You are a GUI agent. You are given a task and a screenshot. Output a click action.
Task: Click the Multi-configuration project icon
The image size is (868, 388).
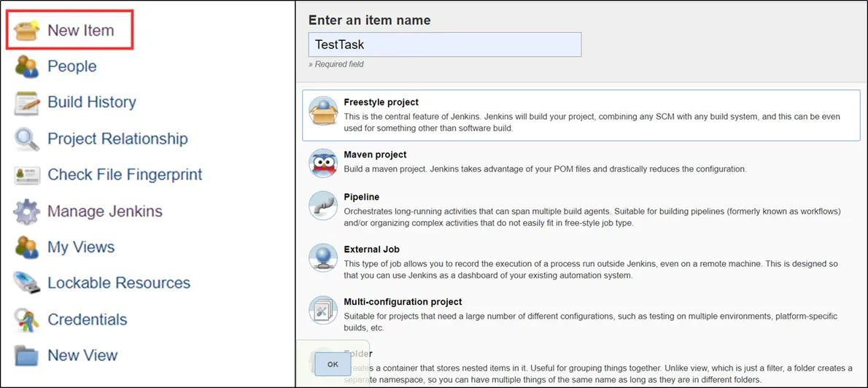pos(322,311)
